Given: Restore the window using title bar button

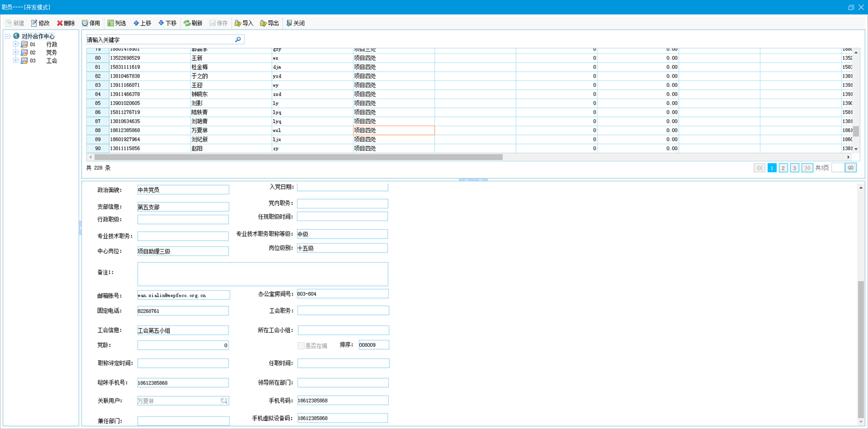Looking at the screenshot, I should coord(851,7).
